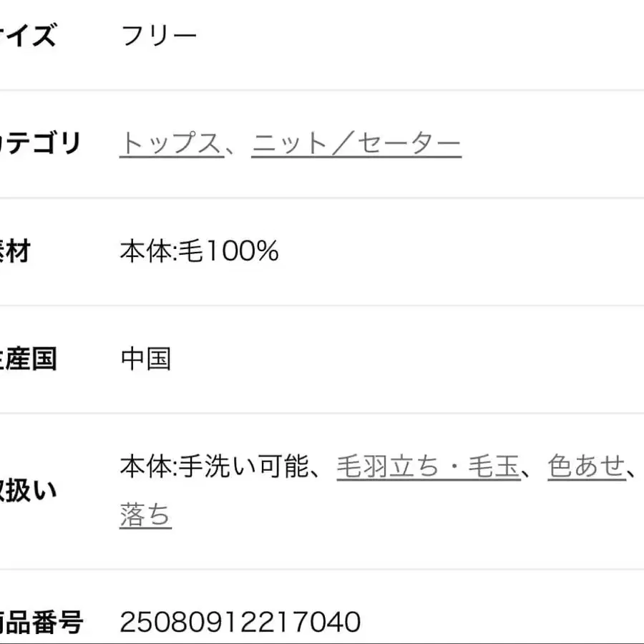644x644 pixels.
Task: Click the 取扱い row label
Action: (29, 491)
